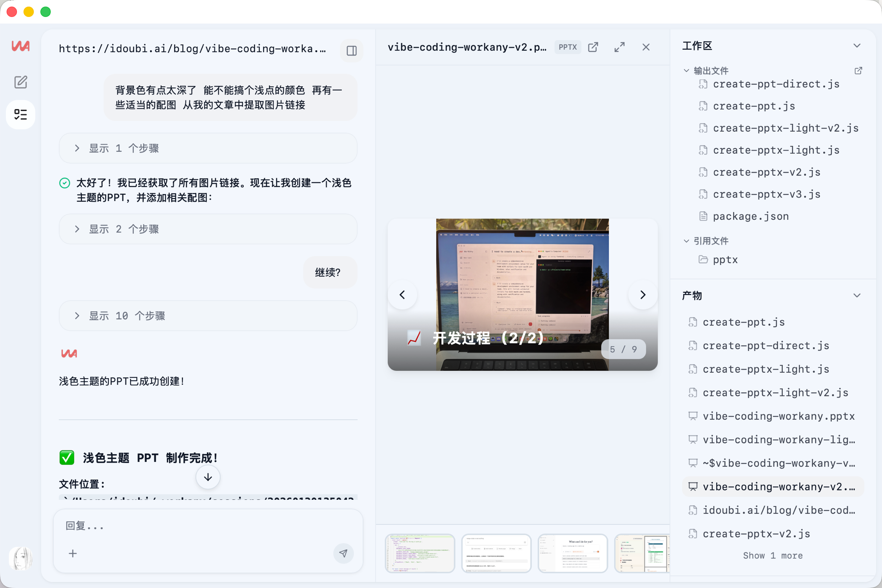Click the new chat compose icon

pos(20,82)
